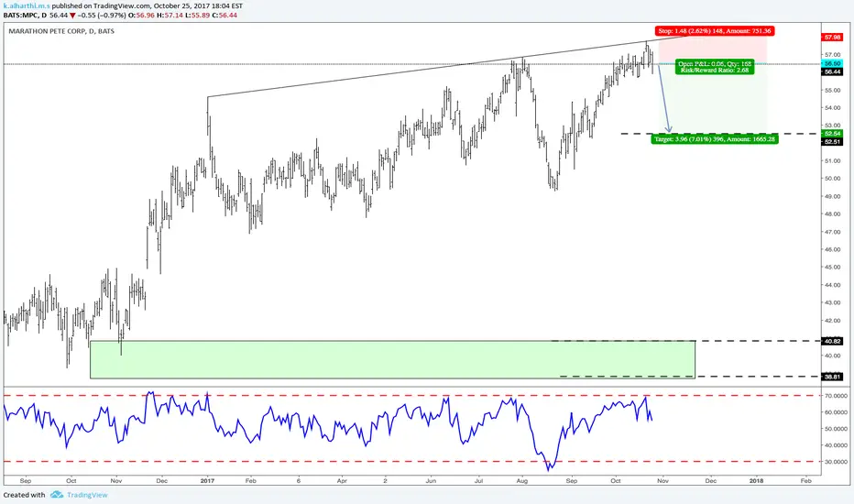The image size is (854, 504).
Task: Click the cyan 56.50 entry price tag
Action: point(833,64)
